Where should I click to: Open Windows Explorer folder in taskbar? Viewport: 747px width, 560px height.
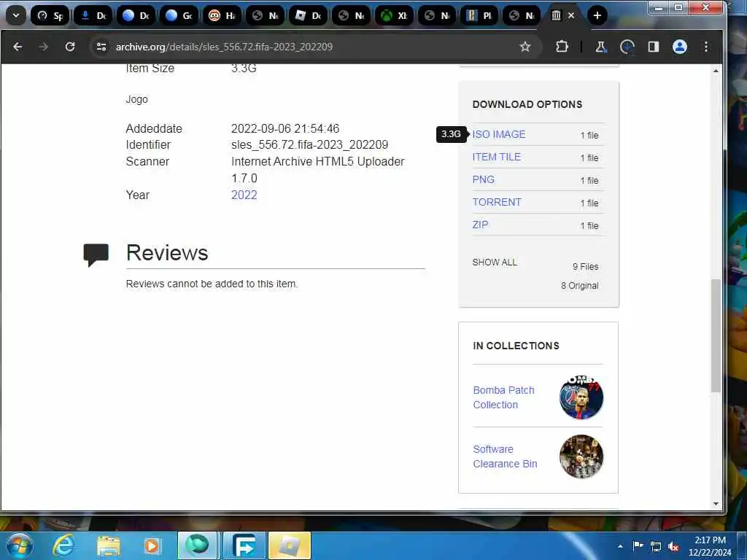pyautogui.click(x=108, y=545)
